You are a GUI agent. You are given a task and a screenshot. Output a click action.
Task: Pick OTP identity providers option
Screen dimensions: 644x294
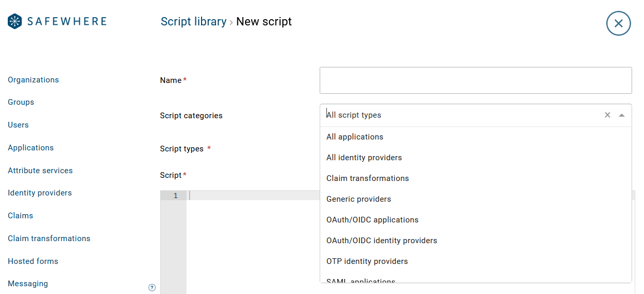click(x=367, y=261)
